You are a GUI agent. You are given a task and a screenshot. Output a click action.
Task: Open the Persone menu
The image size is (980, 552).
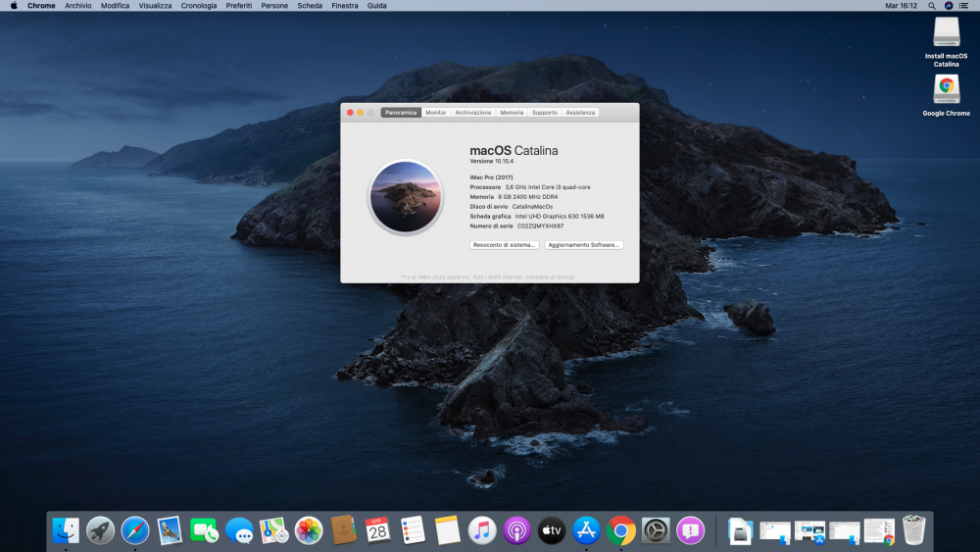pos(274,6)
